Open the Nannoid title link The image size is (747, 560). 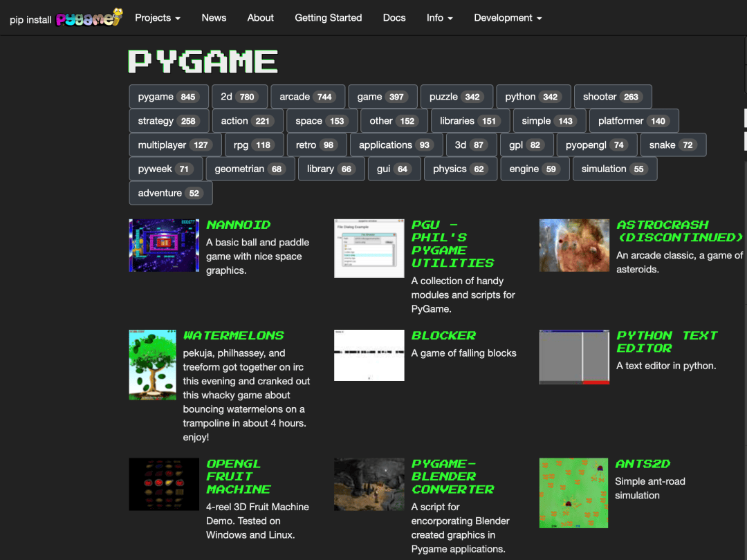tap(238, 225)
